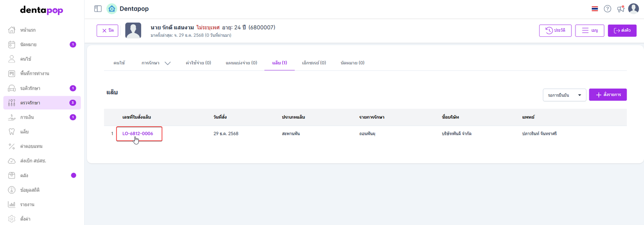644x225 pixels.
Task: Click รายการรักษา column header
Action: [372, 117]
